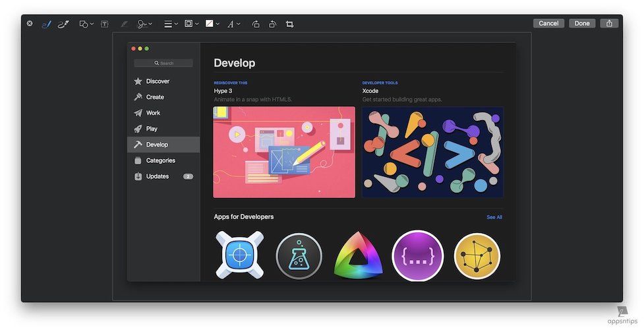644x330 pixels.
Task: Close the markup editor with X icon
Action: pyautogui.click(x=30, y=23)
